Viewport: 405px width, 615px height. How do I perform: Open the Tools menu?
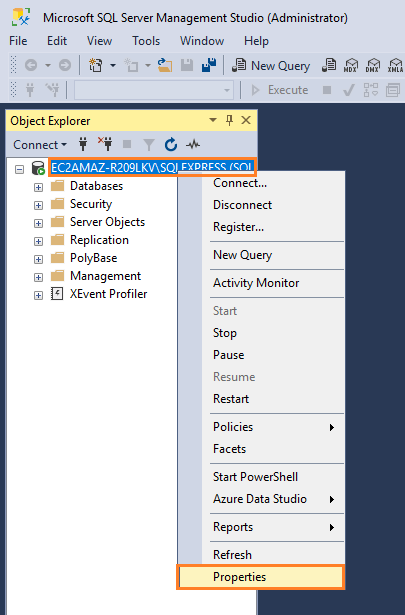(146, 41)
